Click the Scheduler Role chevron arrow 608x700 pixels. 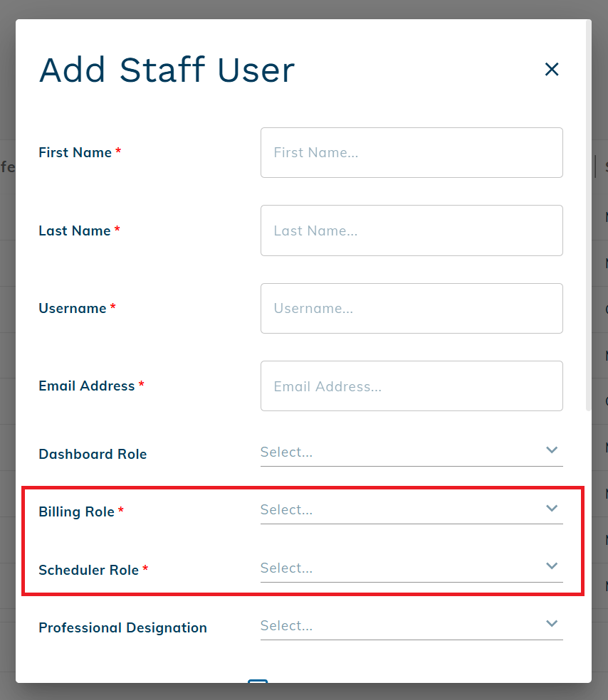click(x=551, y=566)
